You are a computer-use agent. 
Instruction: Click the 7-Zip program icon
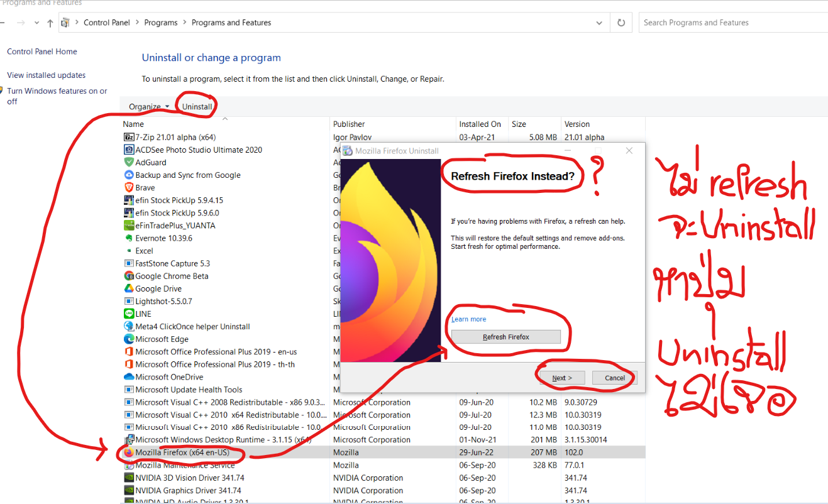point(129,137)
